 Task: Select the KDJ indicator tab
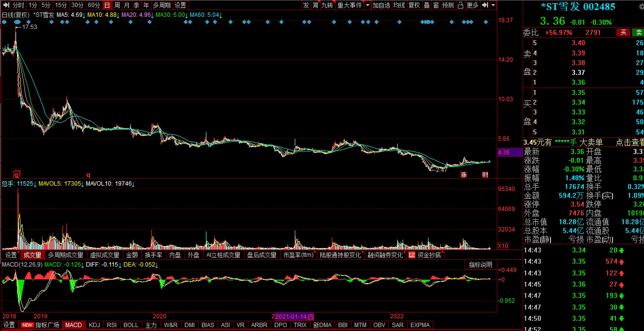(x=94, y=325)
